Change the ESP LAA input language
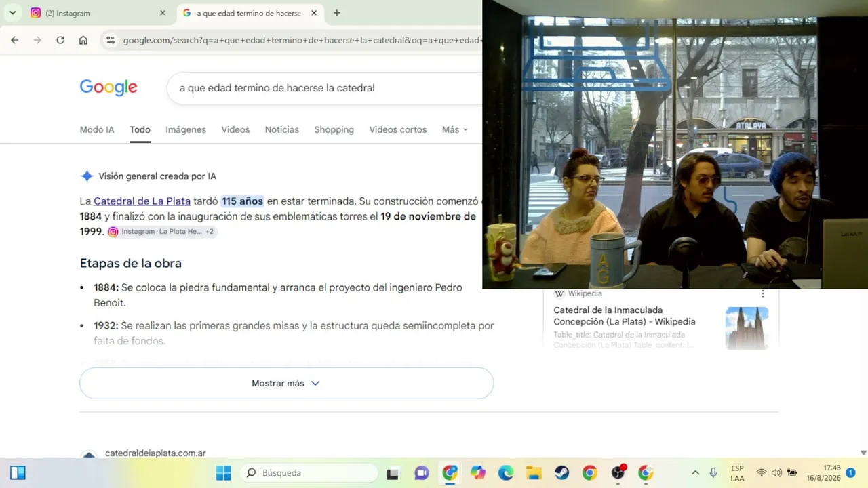 (737, 473)
